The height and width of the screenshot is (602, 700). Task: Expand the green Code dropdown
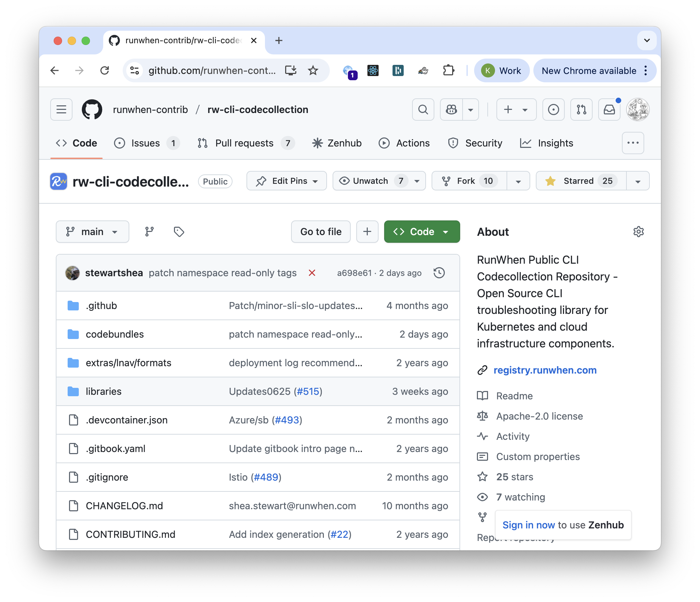pyautogui.click(x=422, y=232)
